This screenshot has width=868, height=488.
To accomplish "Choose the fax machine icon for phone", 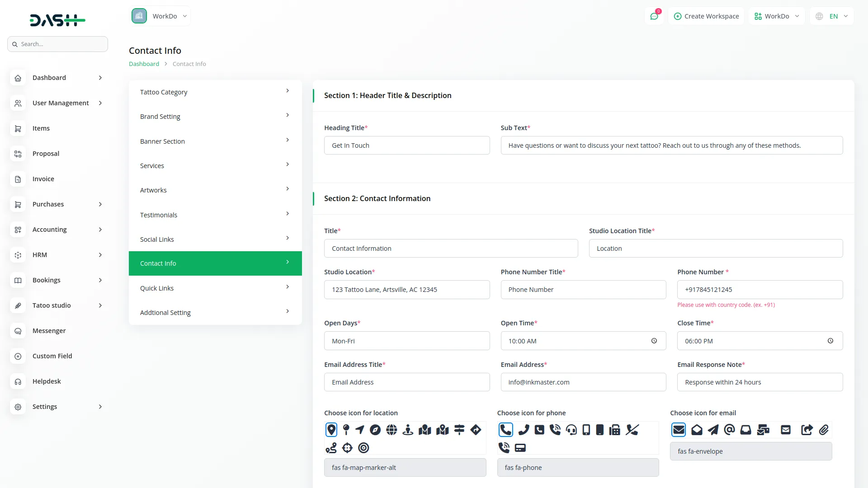I will 614,430.
